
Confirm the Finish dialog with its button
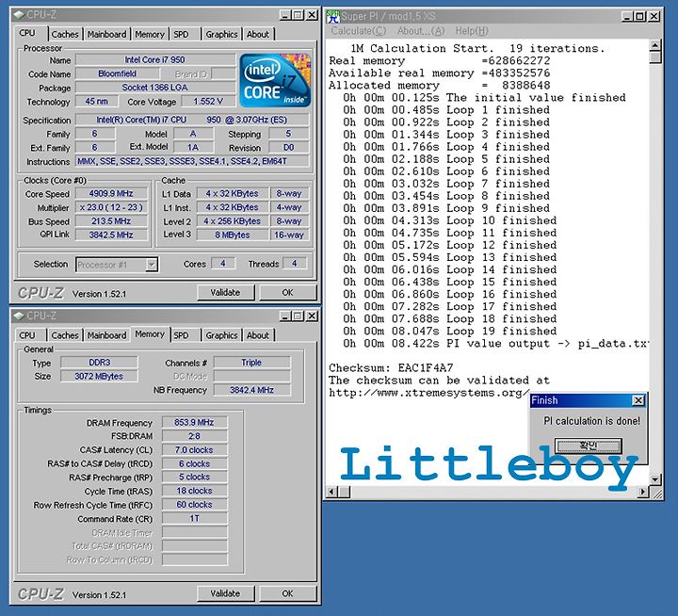[x=588, y=446]
